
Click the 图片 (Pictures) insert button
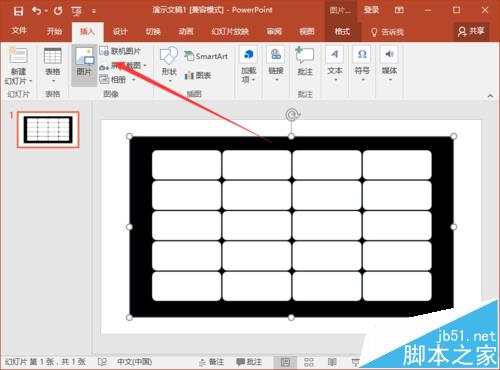pyautogui.click(x=84, y=65)
